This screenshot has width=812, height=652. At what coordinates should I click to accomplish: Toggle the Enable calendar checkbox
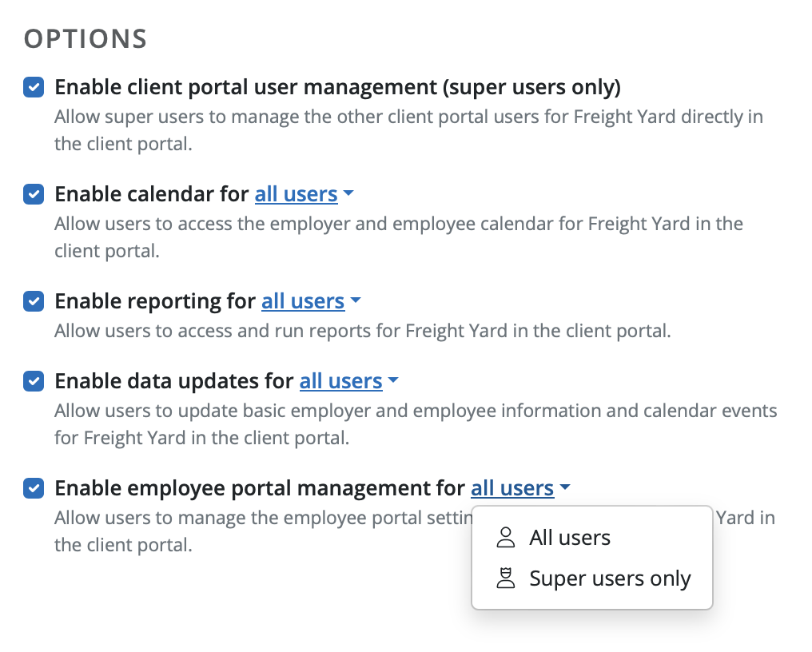34,194
